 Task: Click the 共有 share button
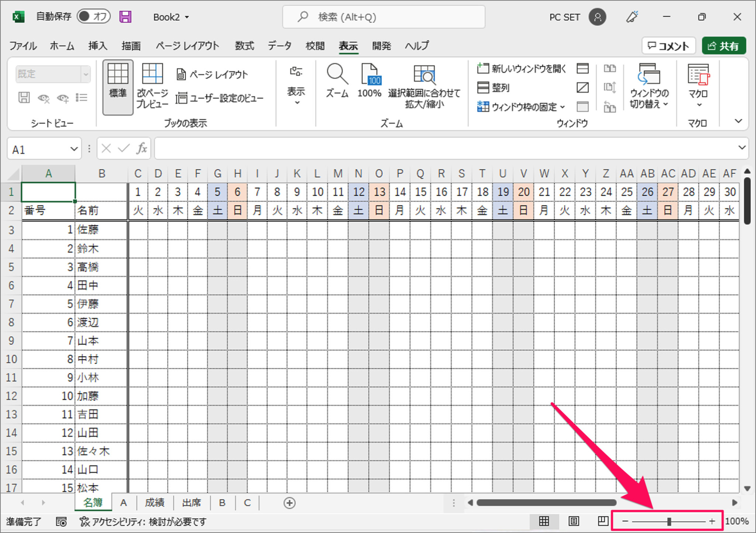[724, 45]
